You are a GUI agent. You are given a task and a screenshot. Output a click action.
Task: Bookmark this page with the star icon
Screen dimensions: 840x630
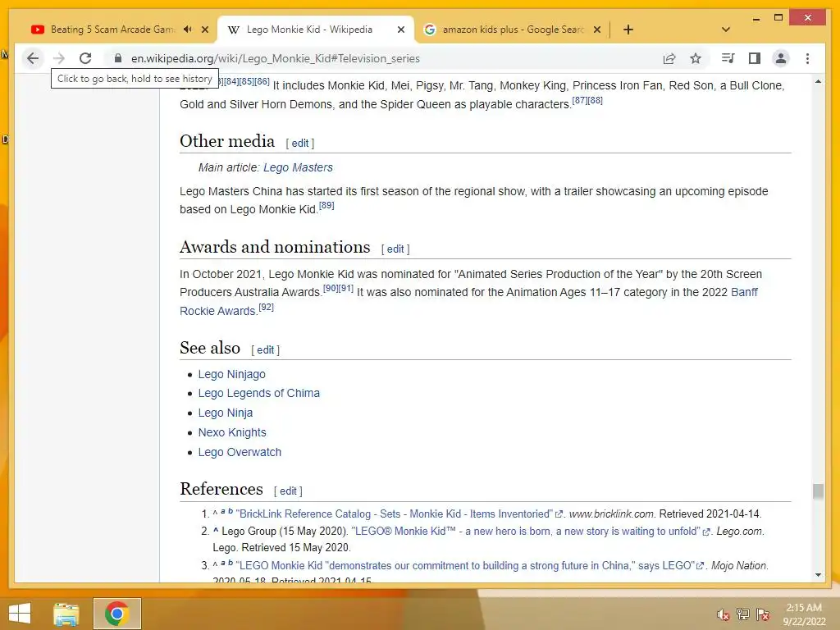[x=696, y=58]
